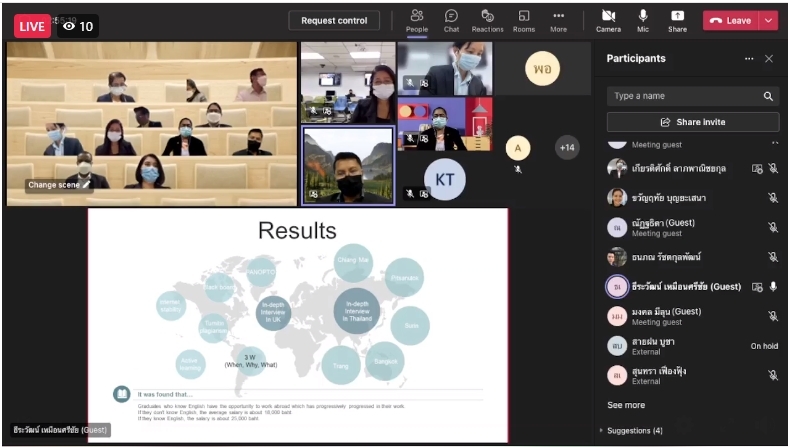Show the +14 additional participants
This screenshot has width=788, height=447.
(x=567, y=147)
